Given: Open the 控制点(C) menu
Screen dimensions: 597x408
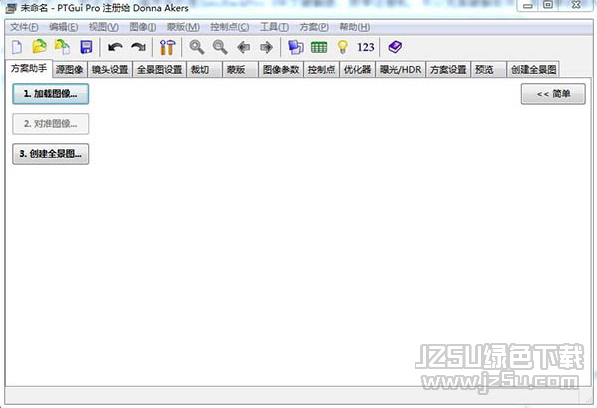Looking at the screenshot, I should click(230, 27).
